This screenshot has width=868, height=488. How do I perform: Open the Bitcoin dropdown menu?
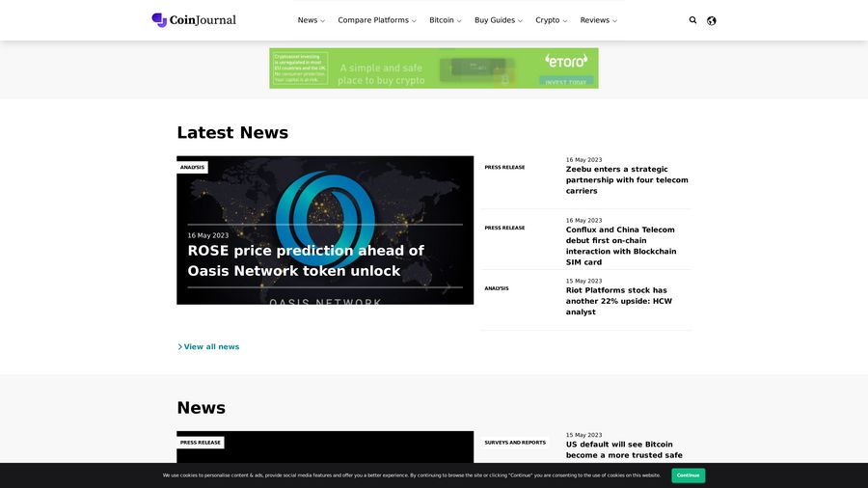tap(445, 20)
